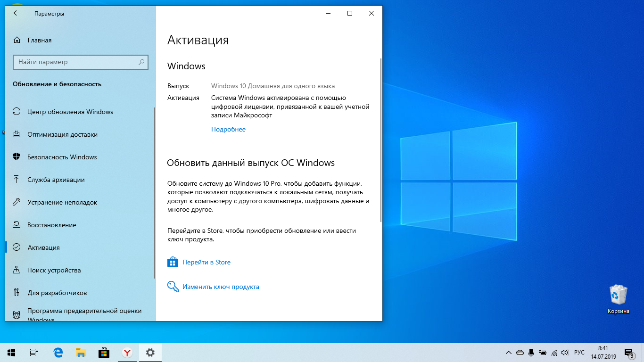
Task: Click the sidebar vertical scrollbar
Action: tap(154, 192)
